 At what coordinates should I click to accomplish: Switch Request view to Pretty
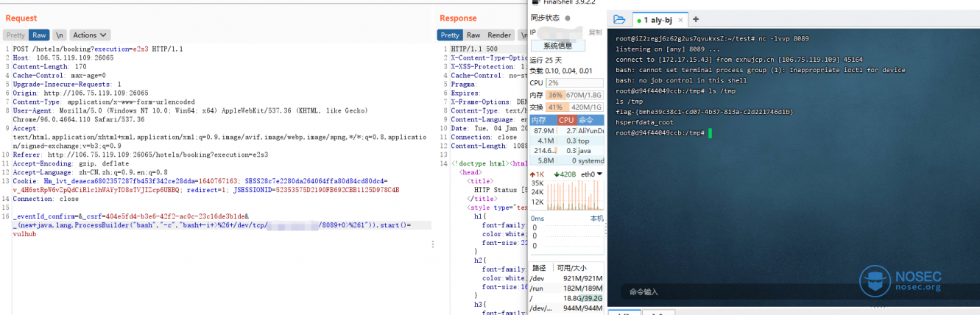15,35
